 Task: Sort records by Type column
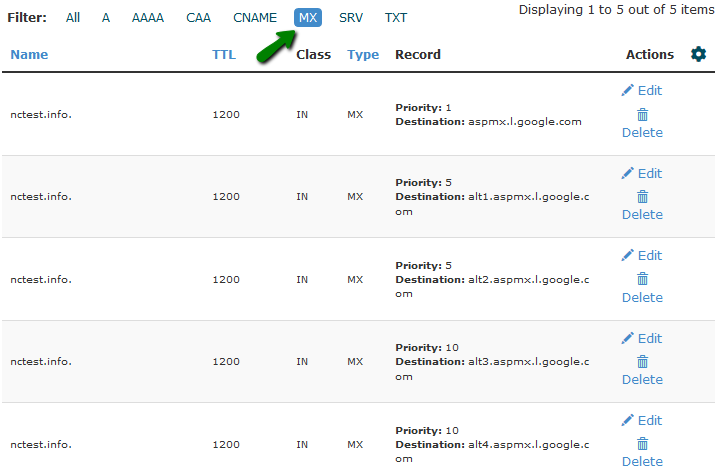[363, 55]
